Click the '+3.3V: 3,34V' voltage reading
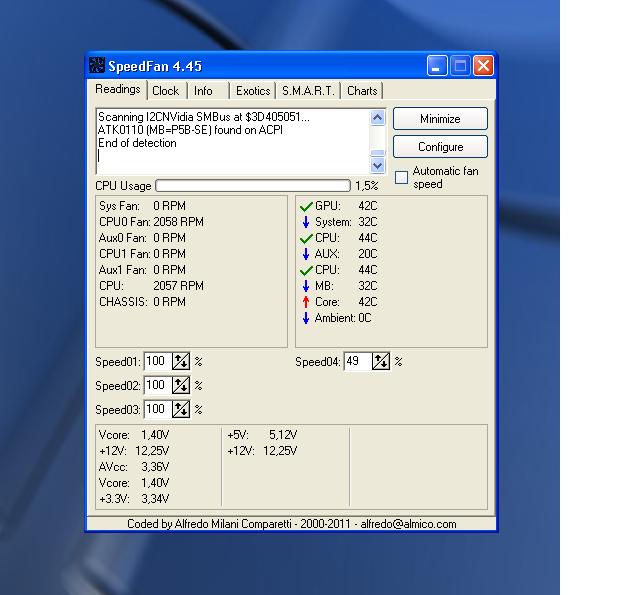Viewport: 640px width, 595px height. (134, 499)
